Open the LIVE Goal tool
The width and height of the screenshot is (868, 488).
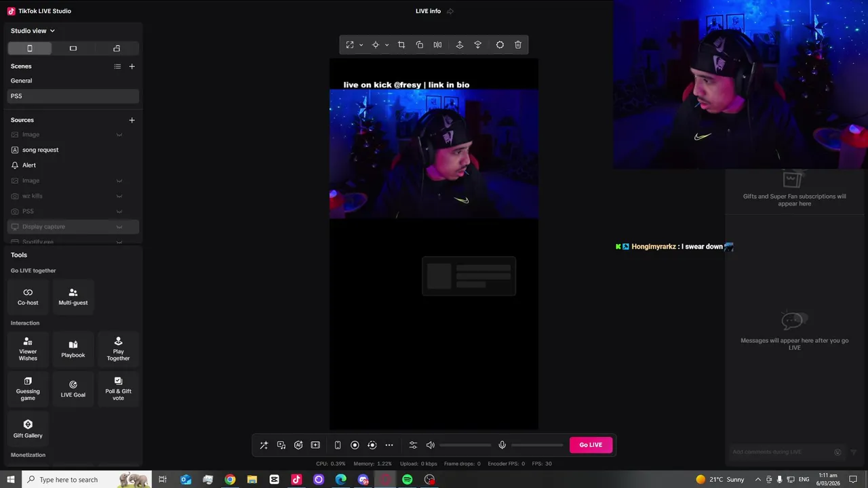(x=73, y=389)
